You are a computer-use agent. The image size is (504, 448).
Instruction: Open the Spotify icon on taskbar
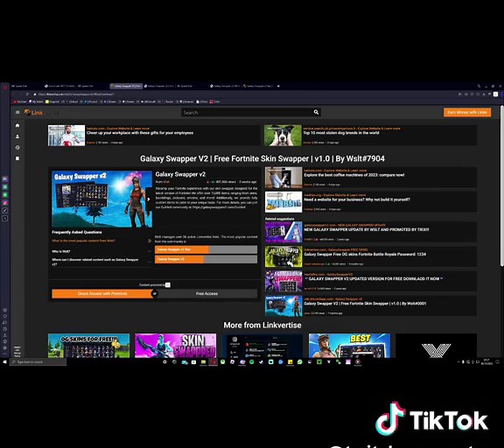click(251, 362)
